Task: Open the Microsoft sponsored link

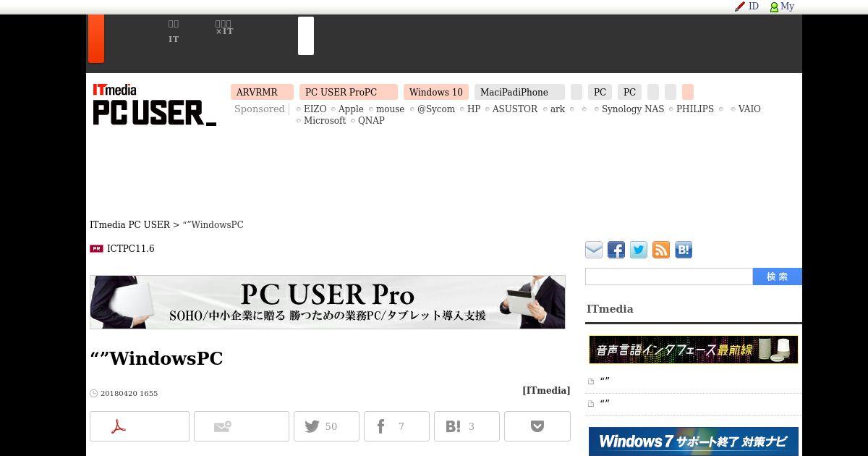Action: pyautogui.click(x=325, y=120)
